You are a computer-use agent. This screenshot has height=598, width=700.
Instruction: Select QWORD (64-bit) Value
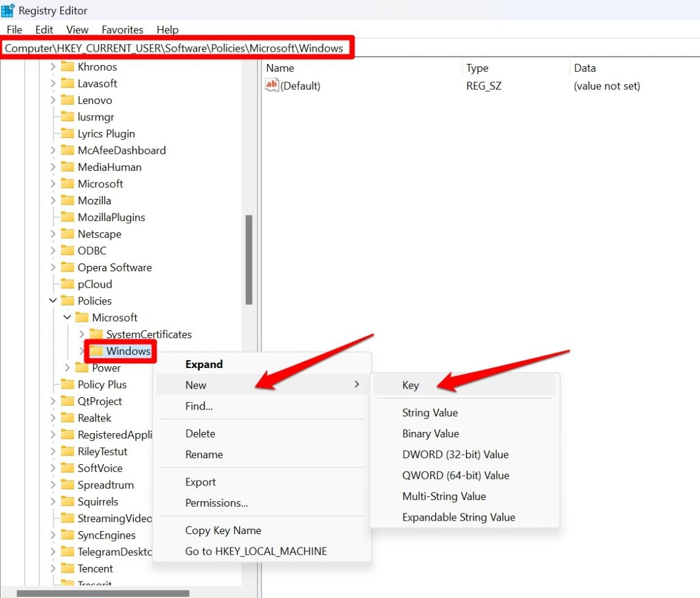(464, 475)
